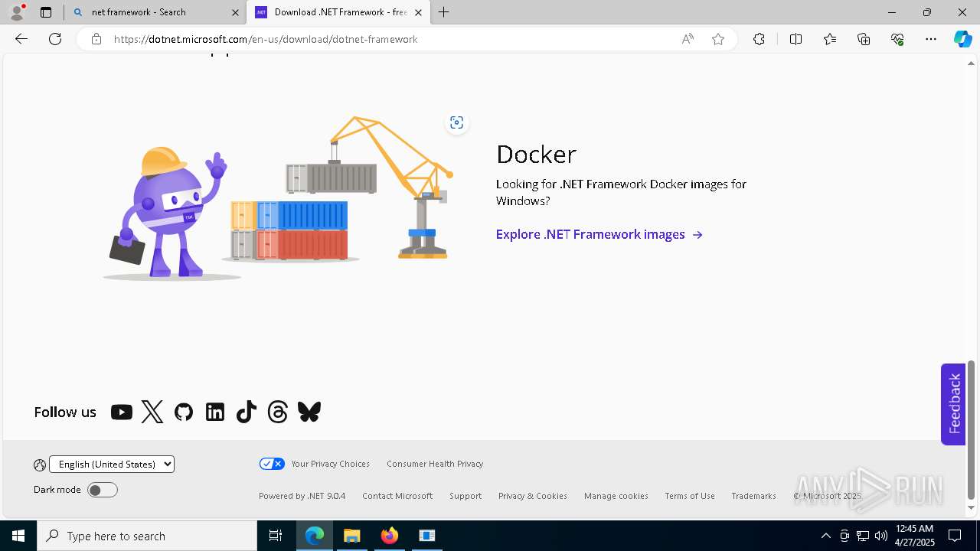Open a new tab

444,12
